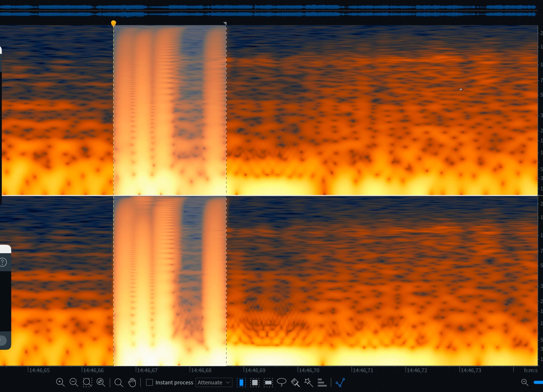Select the Grab and drag hand tool
Viewport: 543px width, 392px height.
pos(132,383)
